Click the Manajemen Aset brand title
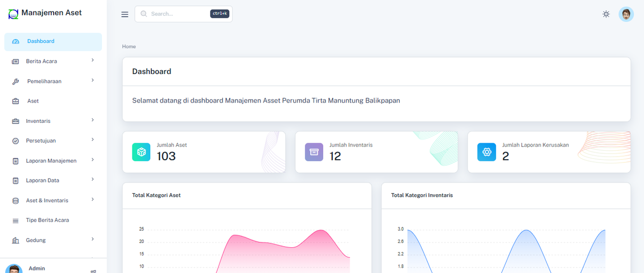The image size is (644, 273). coord(52,12)
